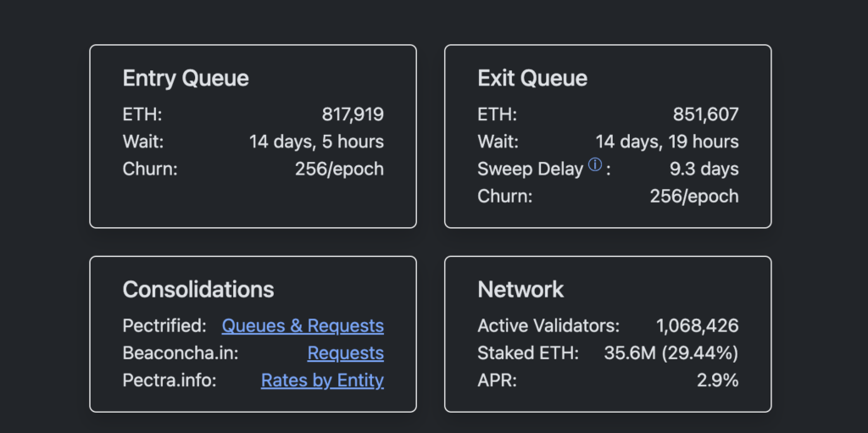Click the Pectrified label
The image size is (868, 433).
(x=164, y=326)
